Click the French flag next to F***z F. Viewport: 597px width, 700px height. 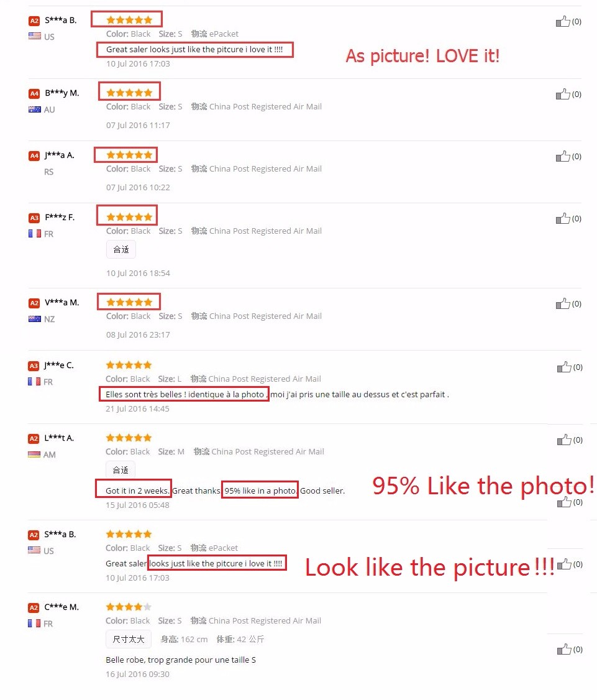click(x=34, y=234)
